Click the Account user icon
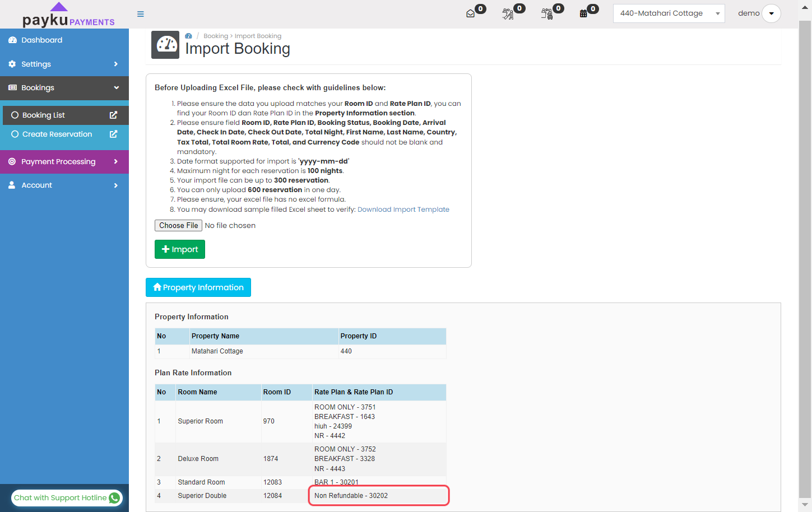 [x=12, y=185]
